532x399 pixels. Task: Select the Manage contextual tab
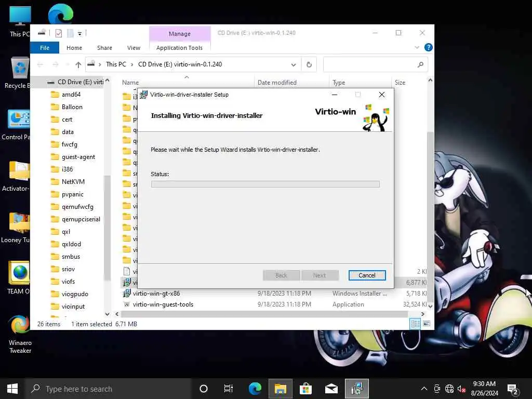click(179, 34)
